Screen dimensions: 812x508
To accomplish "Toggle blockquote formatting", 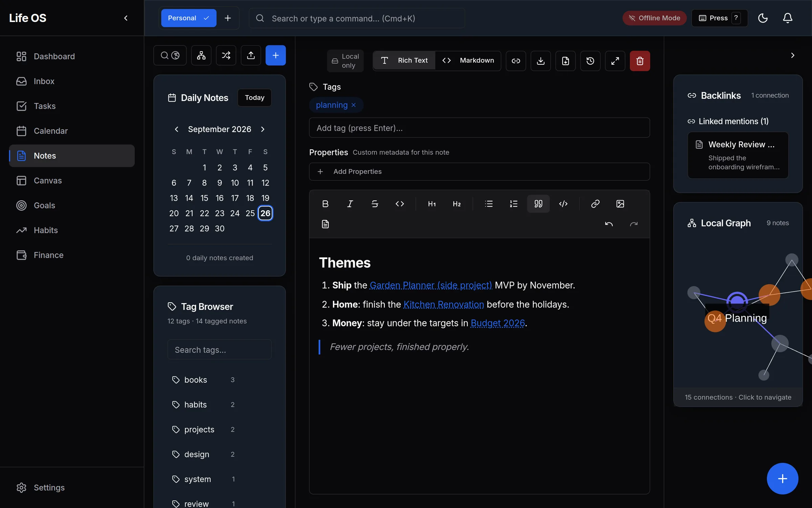I will pyautogui.click(x=538, y=204).
